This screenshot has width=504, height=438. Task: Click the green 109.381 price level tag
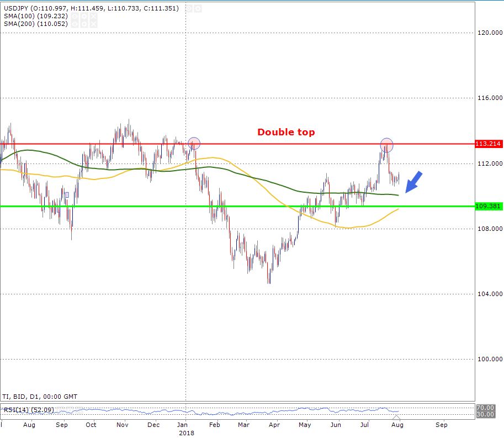click(488, 206)
